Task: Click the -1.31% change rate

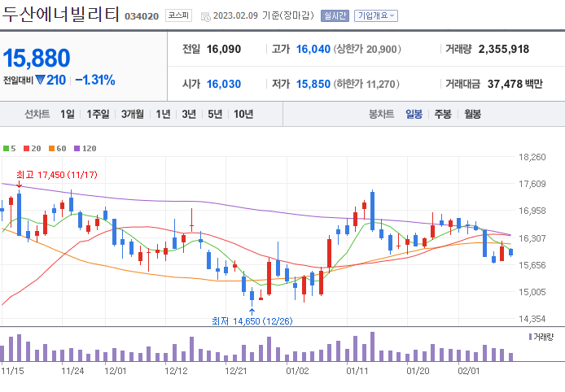Action: [x=95, y=80]
